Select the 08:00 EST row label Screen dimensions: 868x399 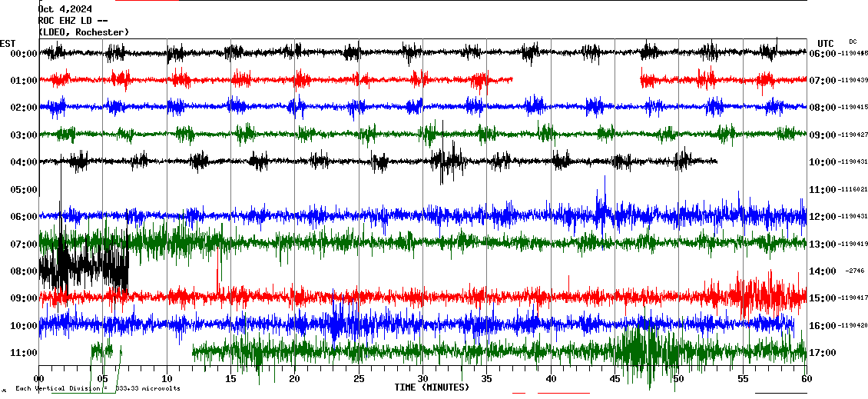(x=23, y=271)
